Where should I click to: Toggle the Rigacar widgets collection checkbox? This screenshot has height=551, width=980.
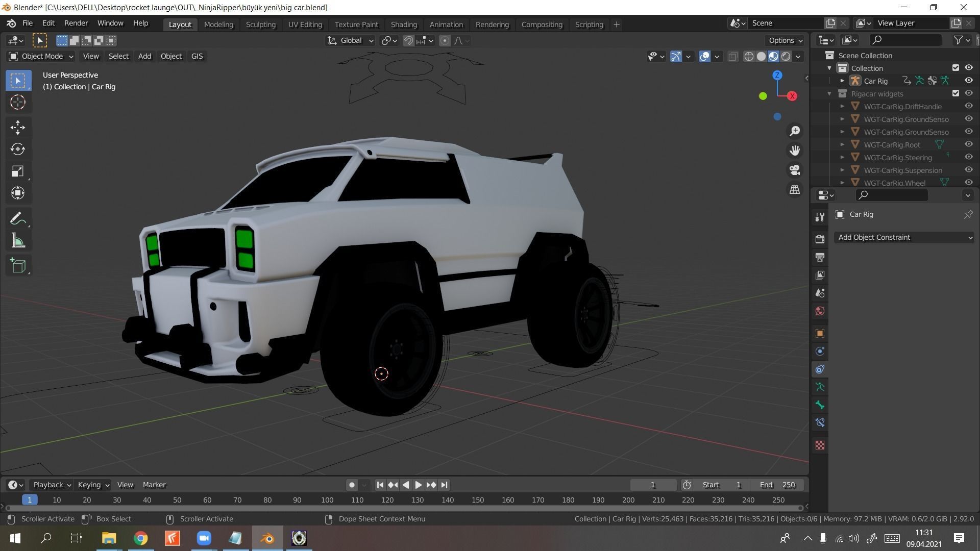click(x=956, y=93)
